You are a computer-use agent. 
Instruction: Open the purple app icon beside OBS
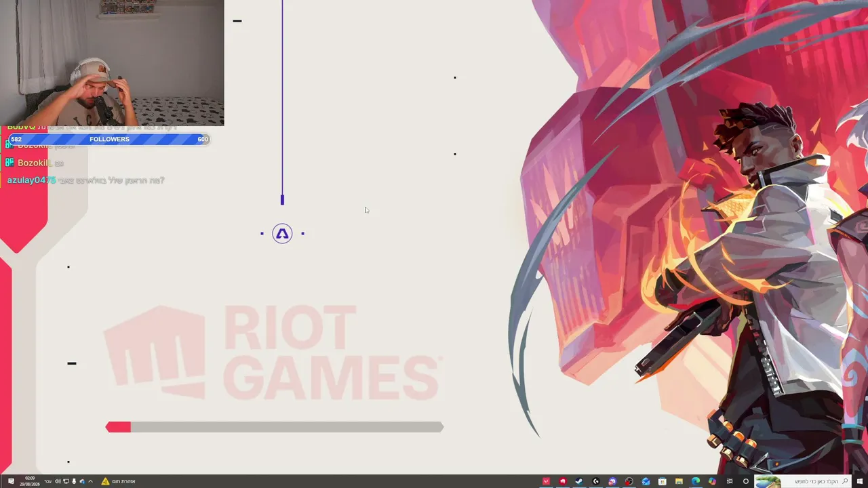point(612,481)
